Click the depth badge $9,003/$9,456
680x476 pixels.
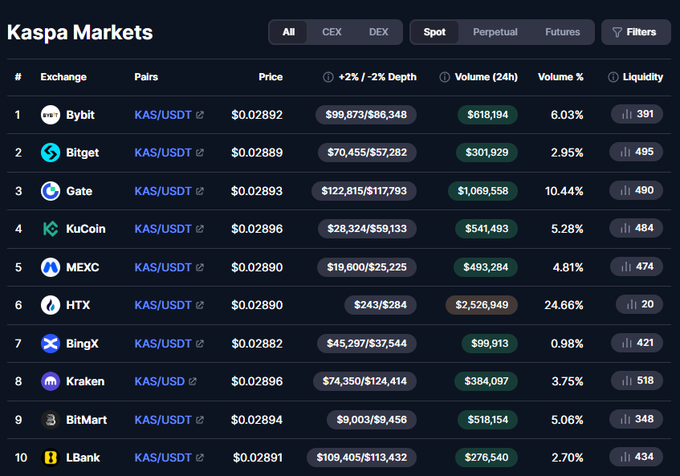point(372,420)
